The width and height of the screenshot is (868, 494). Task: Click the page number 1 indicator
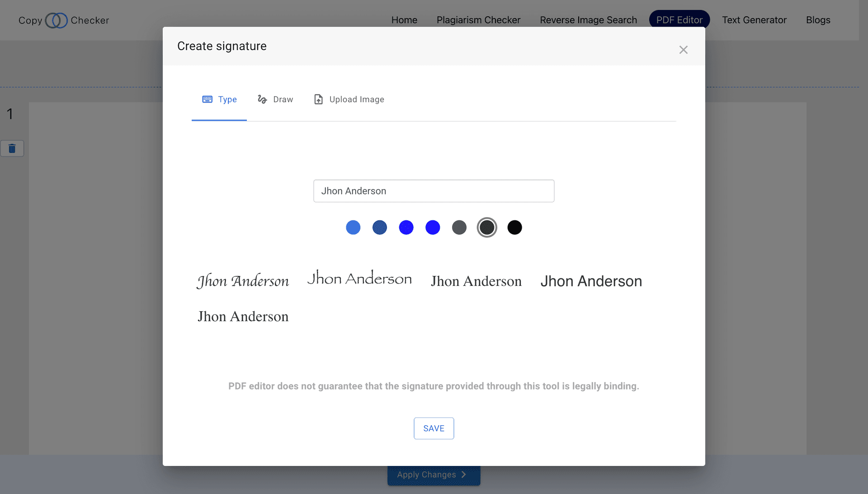(x=10, y=114)
